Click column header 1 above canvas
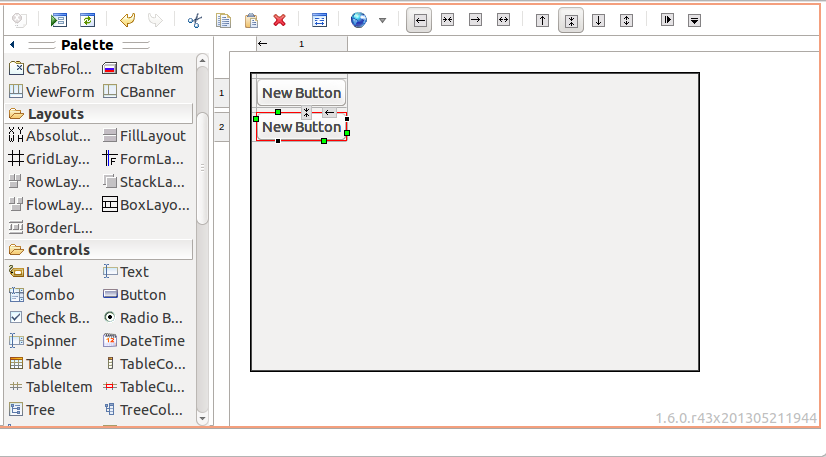Viewport: 826px width, 457px height. click(302, 44)
